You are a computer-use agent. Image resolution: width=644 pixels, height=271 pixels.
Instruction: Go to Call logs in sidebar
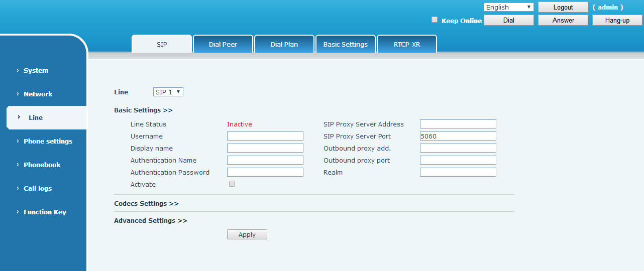click(38, 189)
